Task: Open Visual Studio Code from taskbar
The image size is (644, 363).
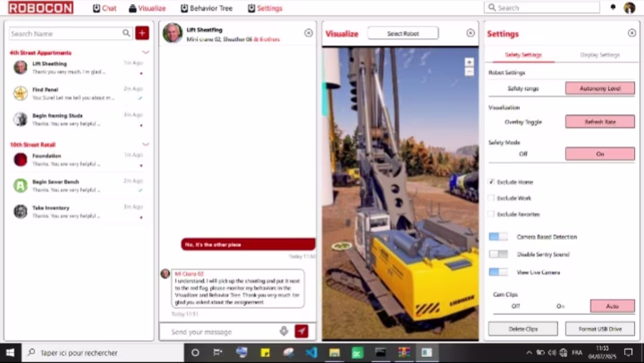Action: coord(311,352)
